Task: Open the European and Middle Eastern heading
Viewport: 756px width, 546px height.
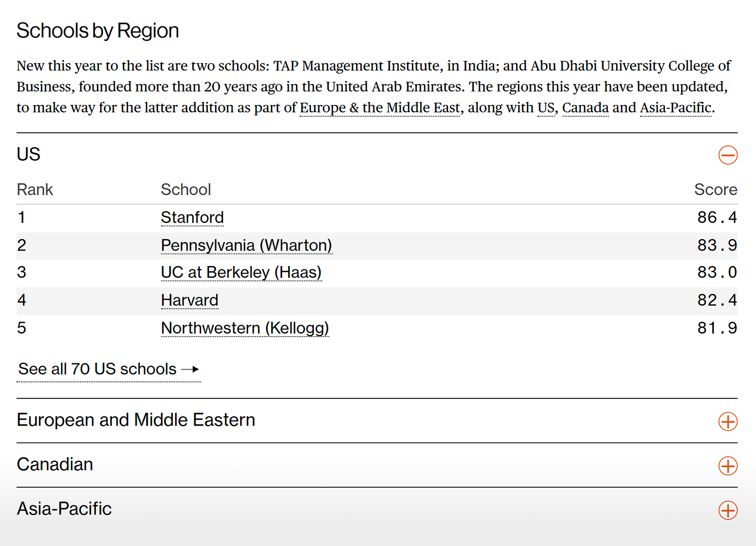Action: coord(136,420)
